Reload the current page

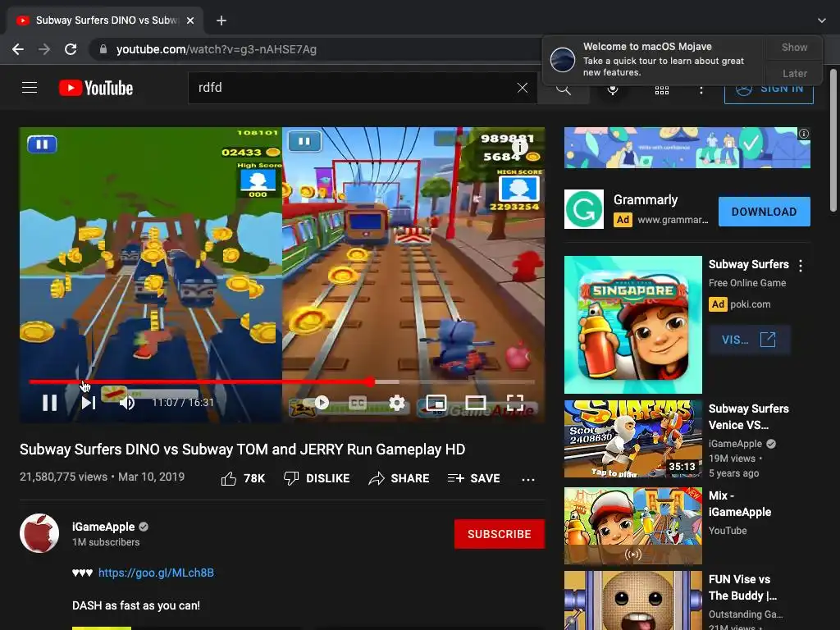71,49
